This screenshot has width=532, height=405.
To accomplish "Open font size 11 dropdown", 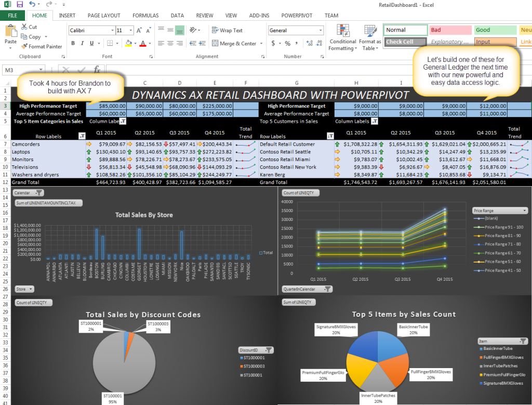I will click(x=130, y=31).
